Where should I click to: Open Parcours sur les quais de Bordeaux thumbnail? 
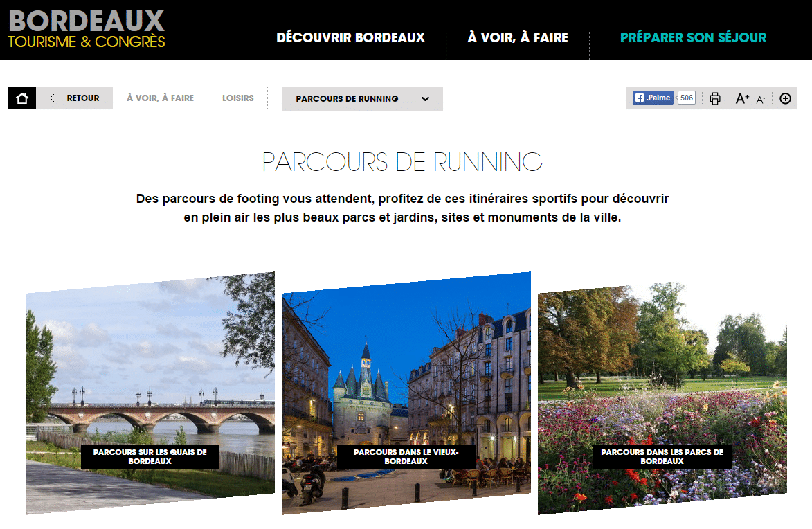(150, 393)
